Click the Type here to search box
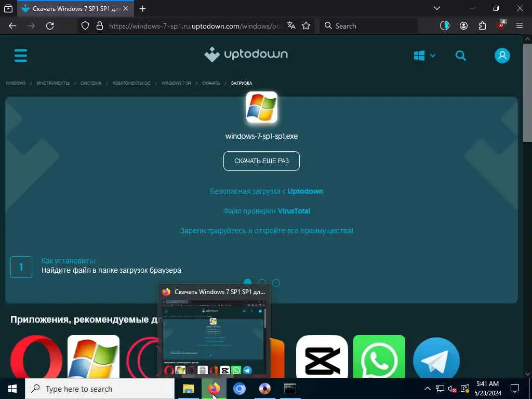The height and width of the screenshot is (399, 532). click(x=100, y=389)
